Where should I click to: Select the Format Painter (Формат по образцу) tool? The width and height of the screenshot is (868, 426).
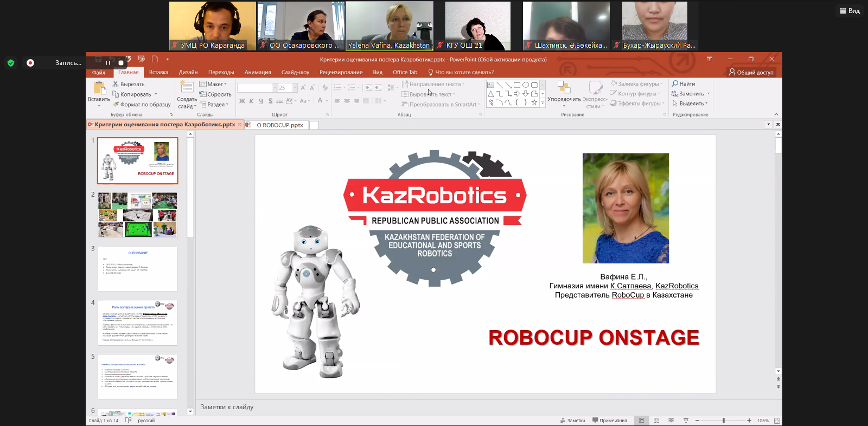142,105
